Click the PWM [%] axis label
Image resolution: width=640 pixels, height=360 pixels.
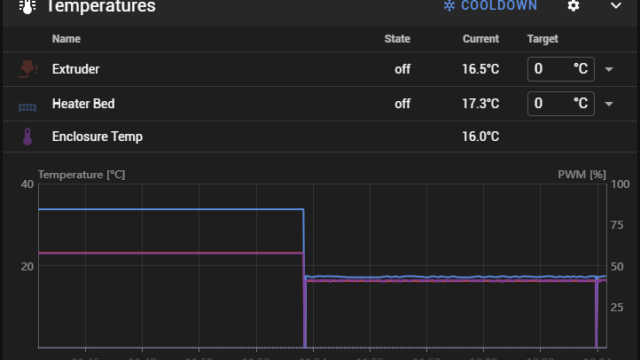[x=582, y=175]
